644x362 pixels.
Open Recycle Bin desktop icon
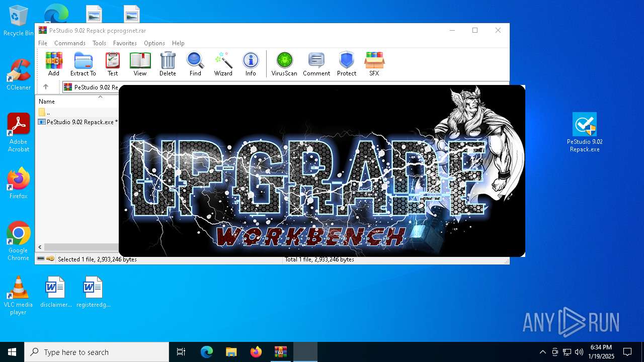tap(18, 21)
